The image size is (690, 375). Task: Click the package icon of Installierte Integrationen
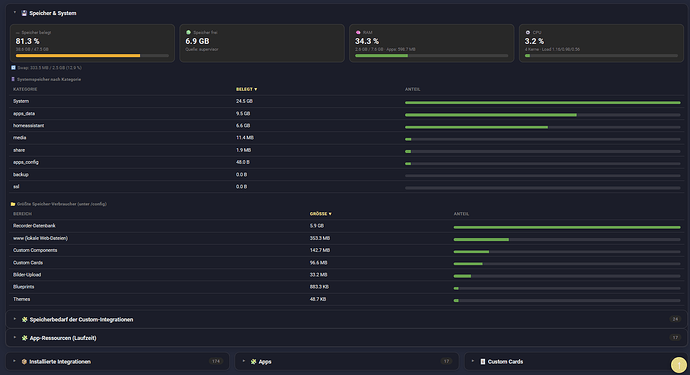[24, 361]
